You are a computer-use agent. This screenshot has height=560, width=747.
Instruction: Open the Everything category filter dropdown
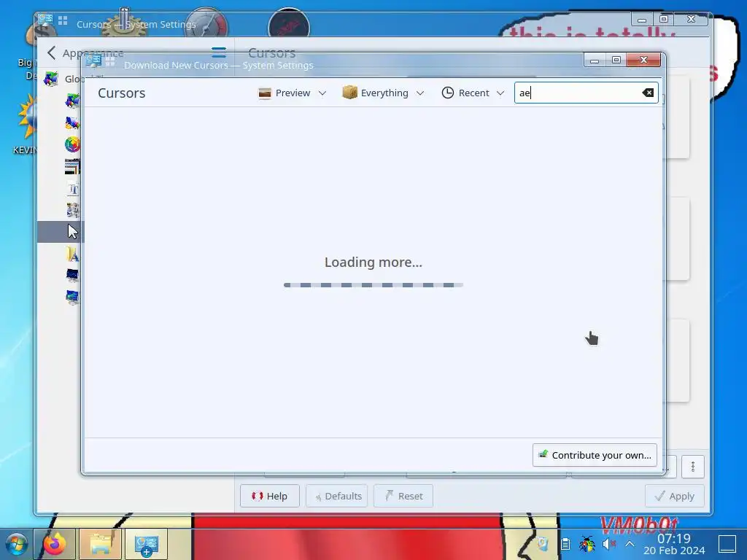pyautogui.click(x=383, y=93)
